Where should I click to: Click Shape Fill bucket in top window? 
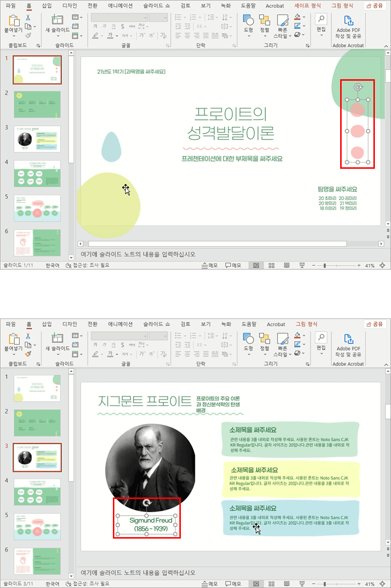(x=297, y=18)
